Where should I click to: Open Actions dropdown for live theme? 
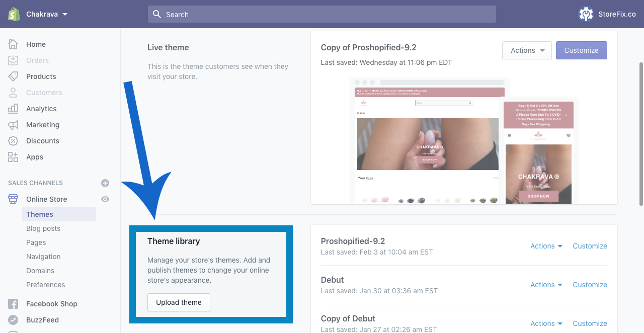pos(527,50)
